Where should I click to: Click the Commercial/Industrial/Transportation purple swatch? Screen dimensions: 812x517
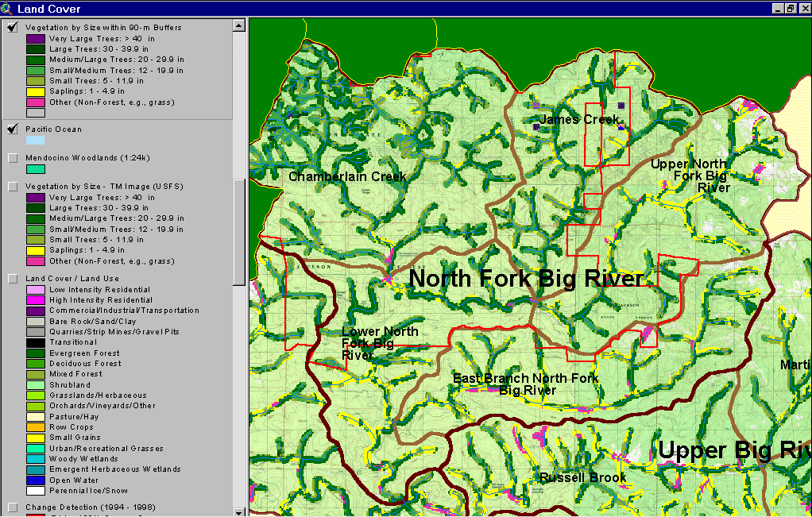pos(36,311)
